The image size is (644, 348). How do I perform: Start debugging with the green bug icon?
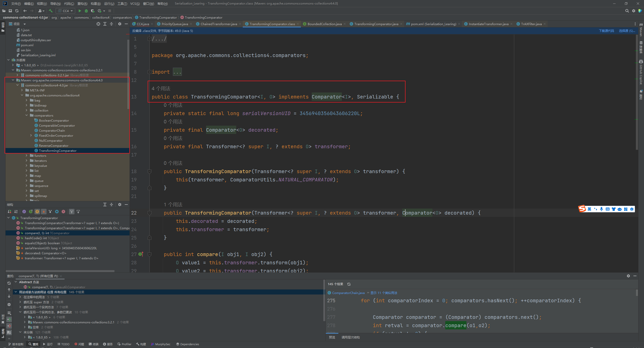click(x=86, y=11)
